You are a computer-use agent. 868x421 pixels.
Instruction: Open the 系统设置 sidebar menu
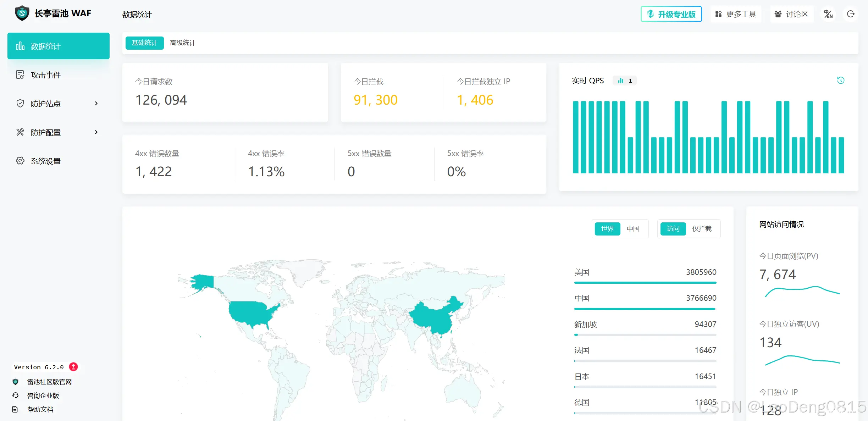tap(59, 161)
